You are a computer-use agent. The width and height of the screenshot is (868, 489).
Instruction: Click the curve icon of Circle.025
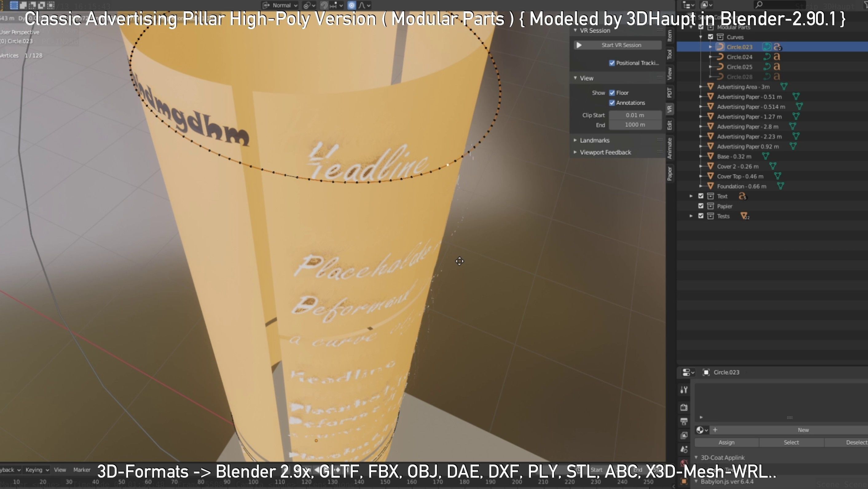[720, 66]
